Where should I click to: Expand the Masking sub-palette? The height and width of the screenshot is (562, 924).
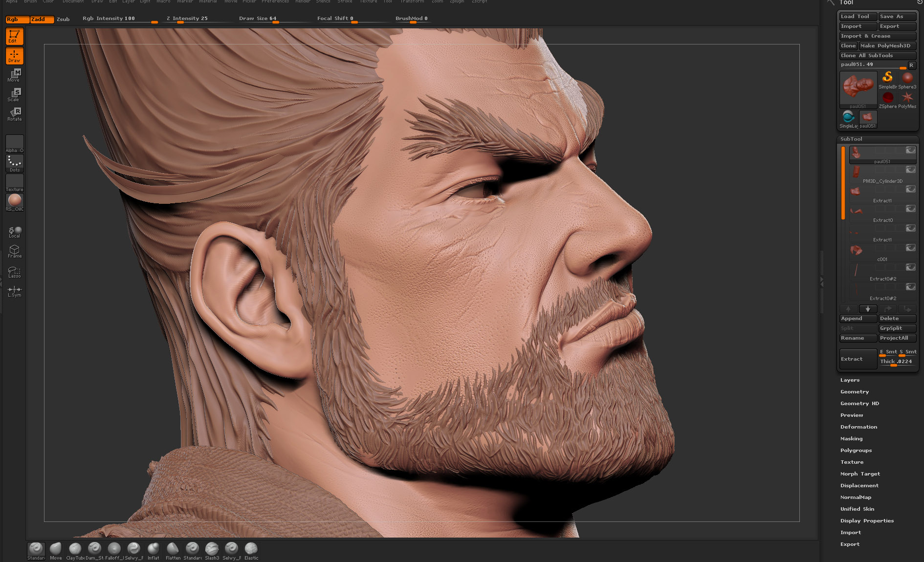click(x=851, y=439)
